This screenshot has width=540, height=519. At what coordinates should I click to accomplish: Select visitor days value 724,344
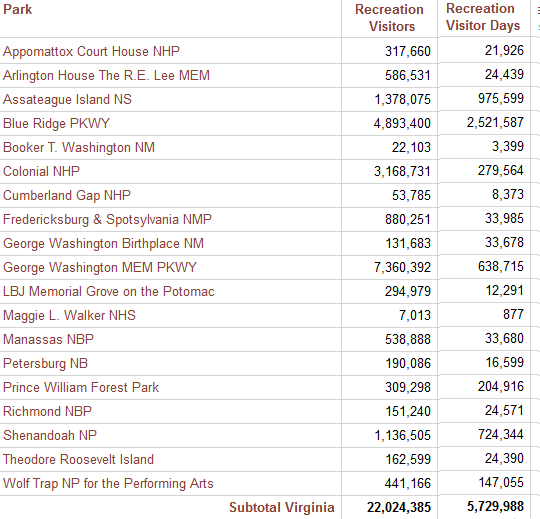pyautogui.click(x=501, y=435)
